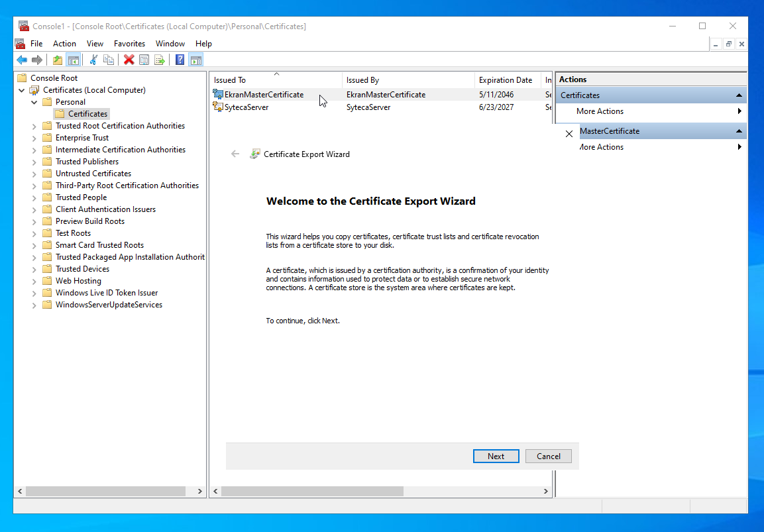Click MMC system menu icon beside File
The image size is (764, 532).
point(20,44)
